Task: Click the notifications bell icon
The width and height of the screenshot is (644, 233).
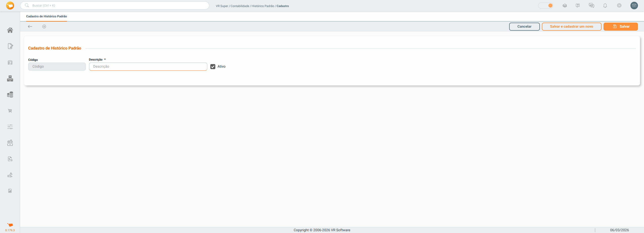Action: [605, 6]
